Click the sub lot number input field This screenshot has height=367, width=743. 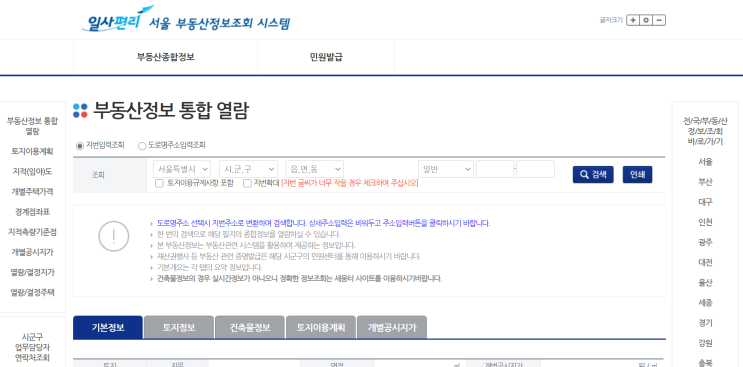pos(535,169)
